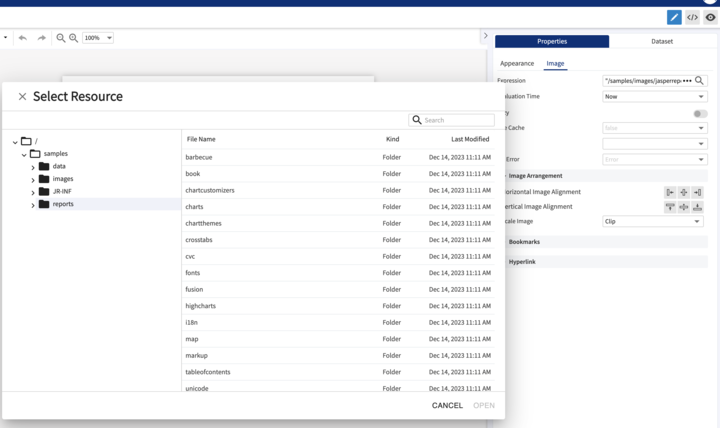Screen dimensions: 720x428
Task: Open the Use Cache dropdown
Action: [654, 128]
